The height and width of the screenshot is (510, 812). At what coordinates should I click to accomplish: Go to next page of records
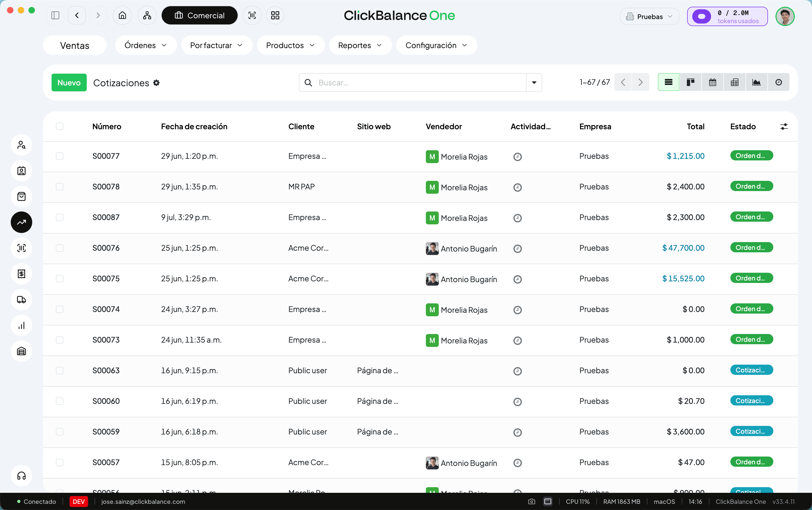[x=640, y=82]
